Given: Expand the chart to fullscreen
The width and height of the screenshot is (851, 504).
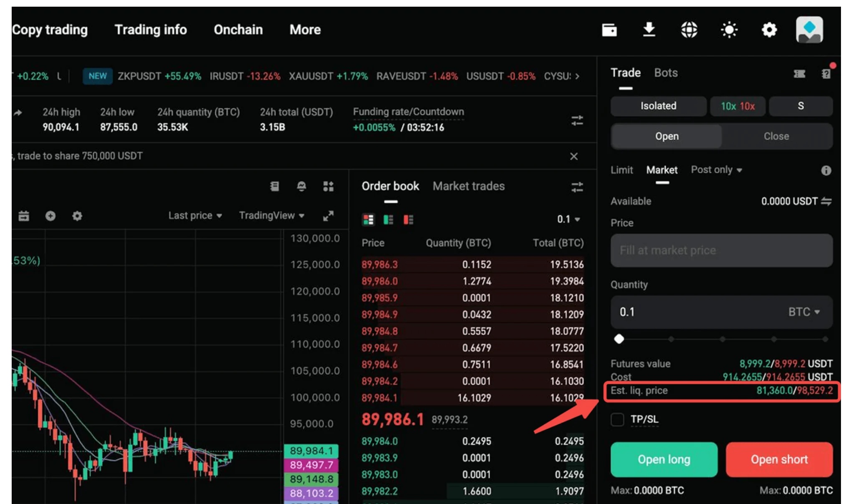Looking at the screenshot, I should coord(328,216).
